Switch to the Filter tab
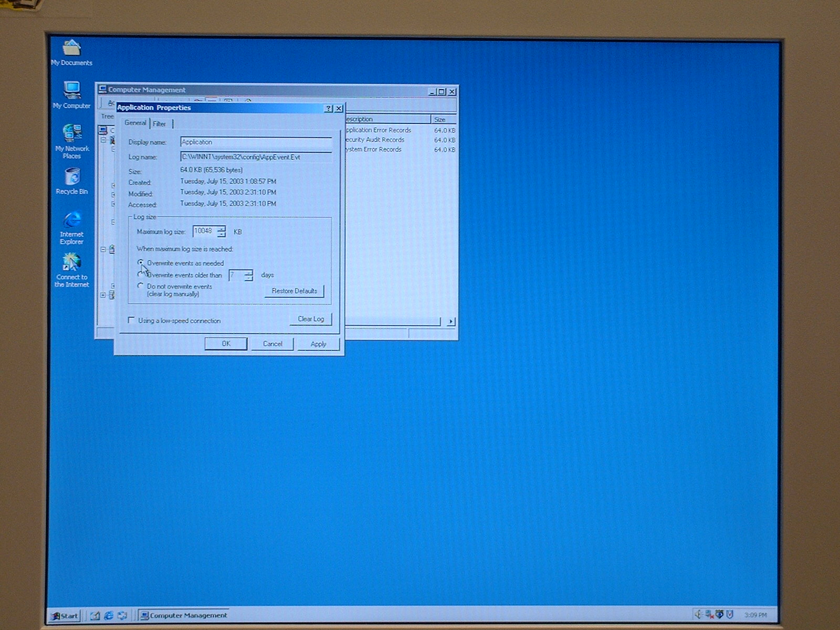The width and height of the screenshot is (840, 630). [x=160, y=124]
